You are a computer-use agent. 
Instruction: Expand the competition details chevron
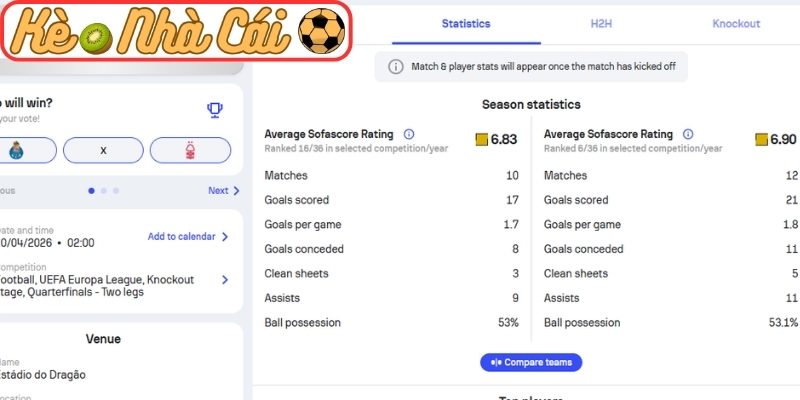pyautogui.click(x=224, y=280)
